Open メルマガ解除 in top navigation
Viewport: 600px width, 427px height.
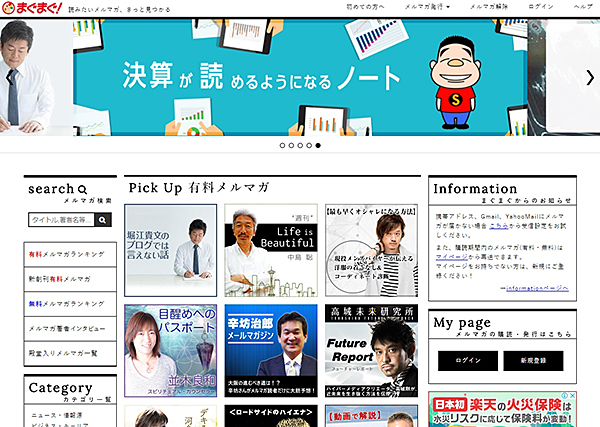pyautogui.click(x=489, y=7)
